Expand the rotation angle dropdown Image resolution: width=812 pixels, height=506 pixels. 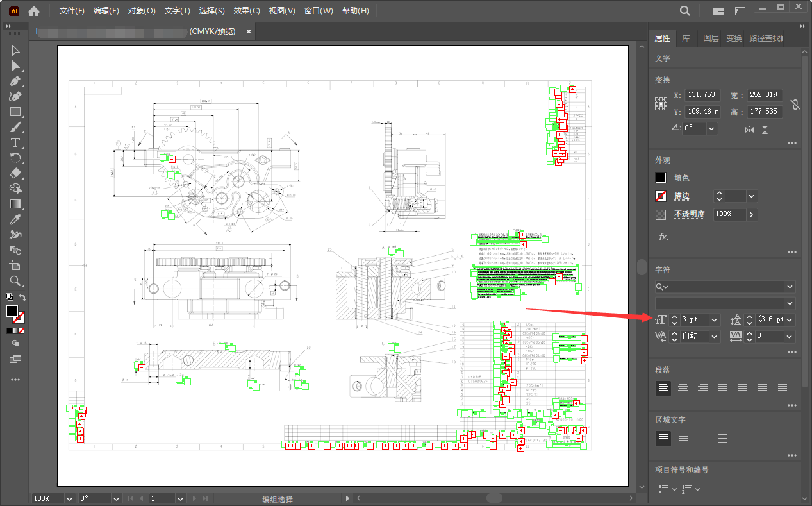click(711, 128)
